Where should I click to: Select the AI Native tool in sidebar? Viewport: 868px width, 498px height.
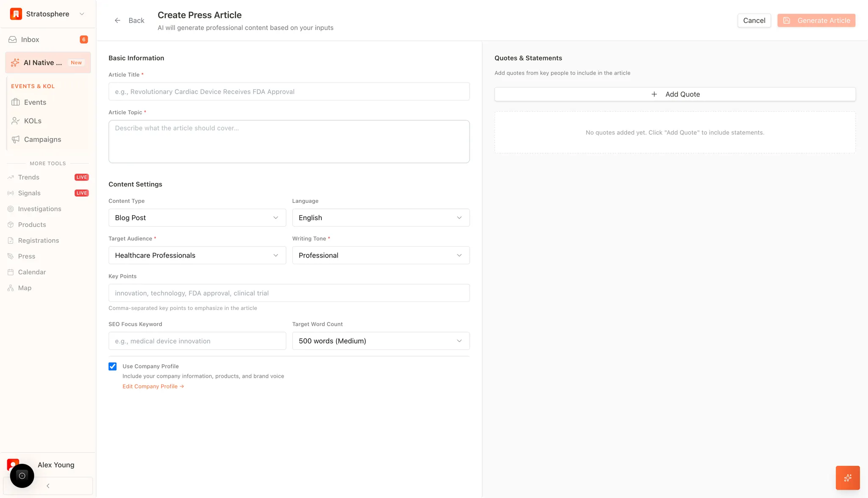[42, 62]
